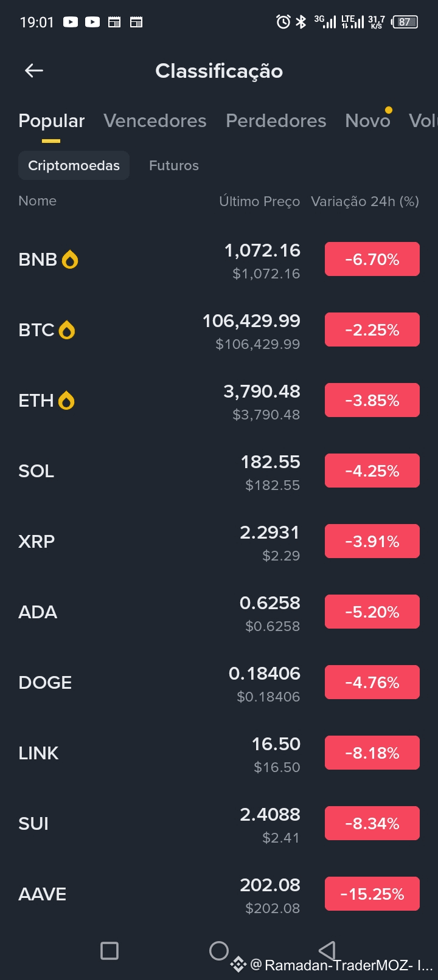Sort list by Último Preço column
The height and width of the screenshot is (980, 438).
pos(259,201)
